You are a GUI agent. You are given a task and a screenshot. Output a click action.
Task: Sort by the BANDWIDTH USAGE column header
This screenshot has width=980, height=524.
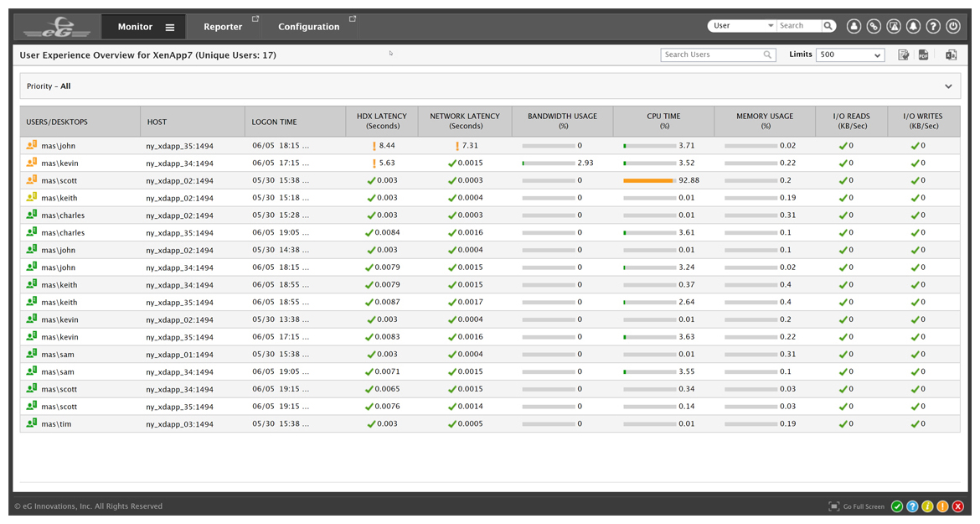(563, 122)
